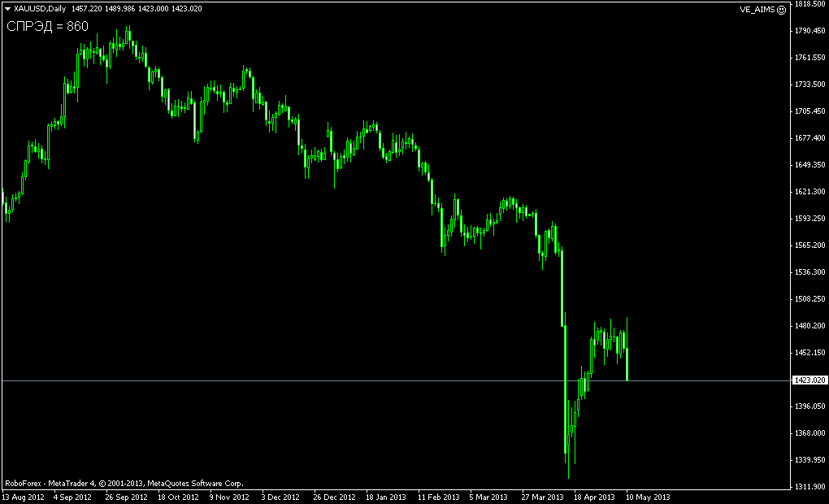
Task: Click the 1368.000 price scale label
Action: (810, 432)
